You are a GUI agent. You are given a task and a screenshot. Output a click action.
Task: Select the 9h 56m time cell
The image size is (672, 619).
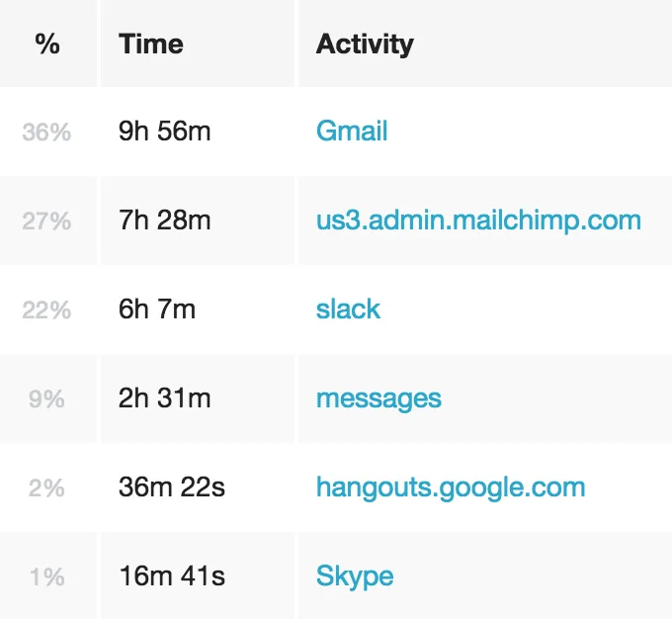(x=164, y=132)
